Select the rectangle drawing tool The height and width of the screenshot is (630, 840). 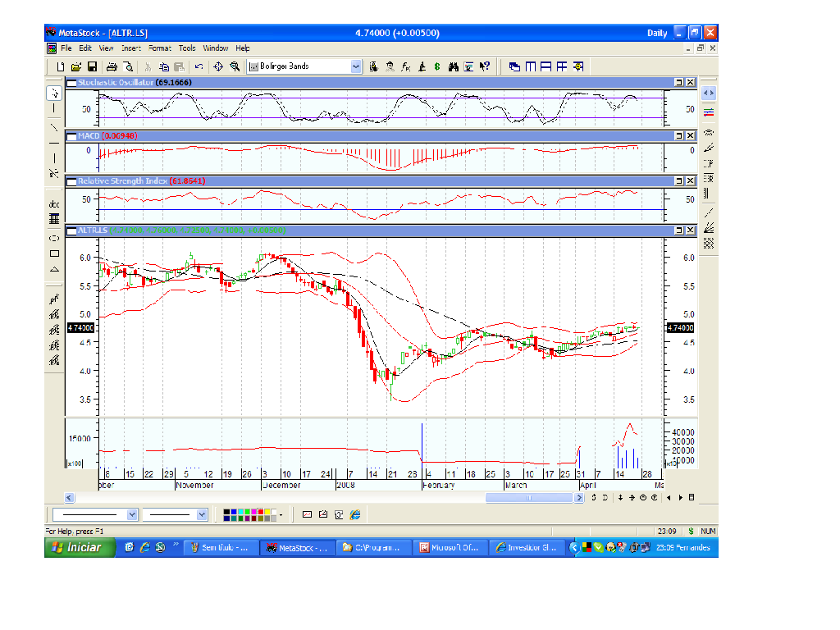pyautogui.click(x=54, y=253)
